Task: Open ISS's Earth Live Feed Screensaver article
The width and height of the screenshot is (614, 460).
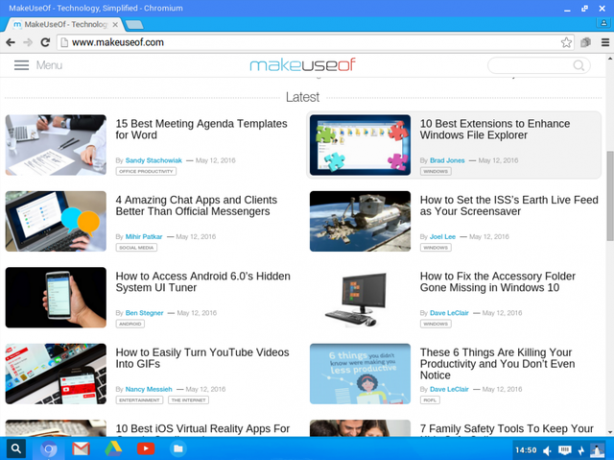Action: 509,206
